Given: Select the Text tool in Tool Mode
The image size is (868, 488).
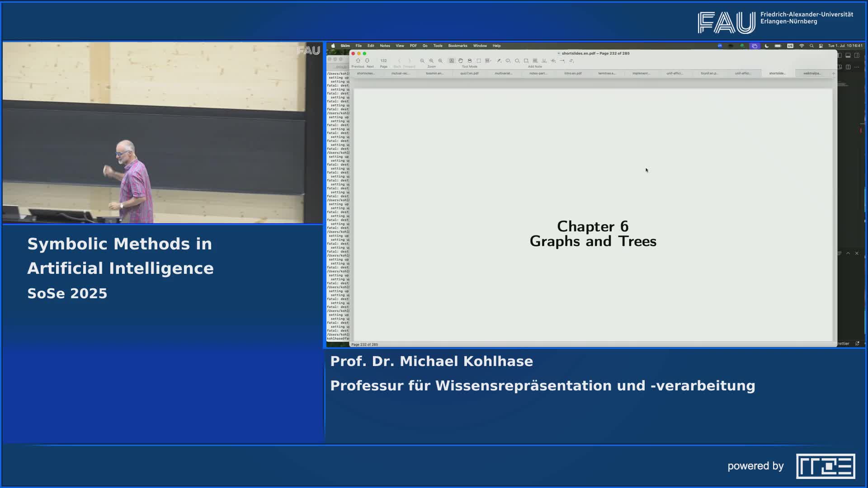Looking at the screenshot, I should (452, 61).
